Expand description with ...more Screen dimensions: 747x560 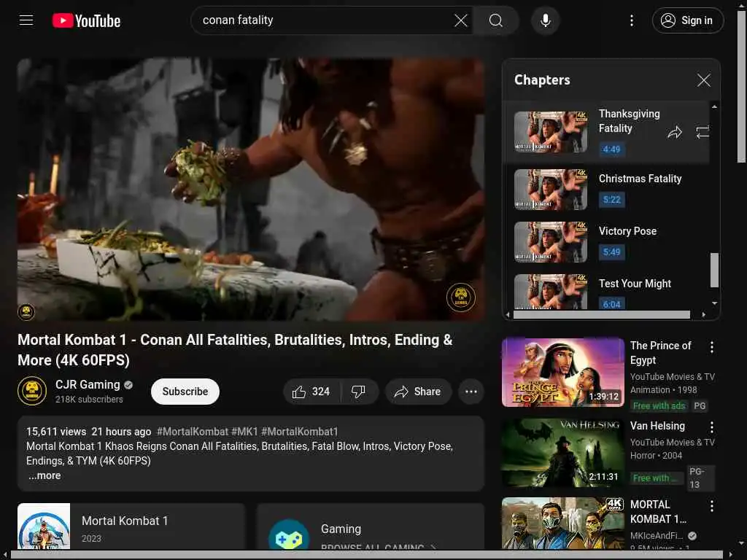pyautogui.click(x=44, y=475)
